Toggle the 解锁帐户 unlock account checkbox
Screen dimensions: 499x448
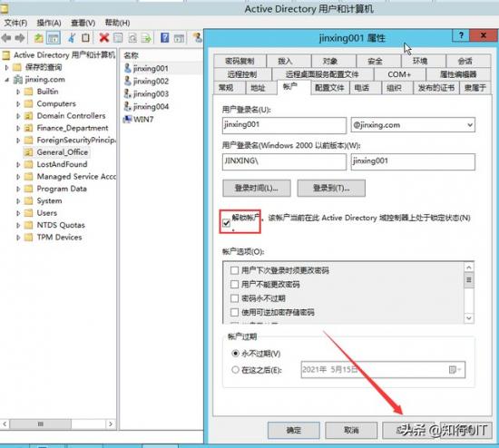[226, 223]
